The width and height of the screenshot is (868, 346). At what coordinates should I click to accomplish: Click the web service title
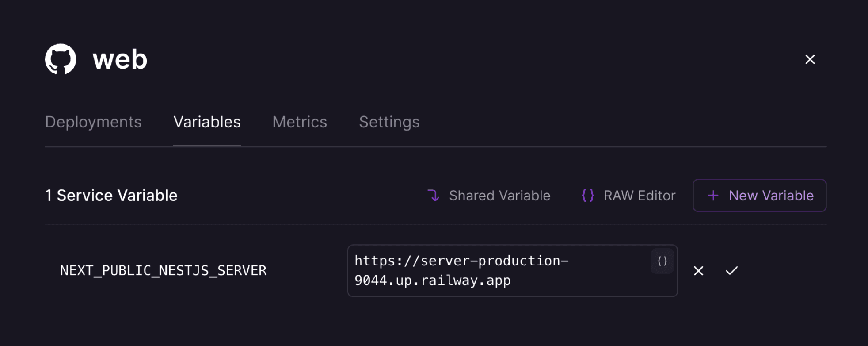120,59
